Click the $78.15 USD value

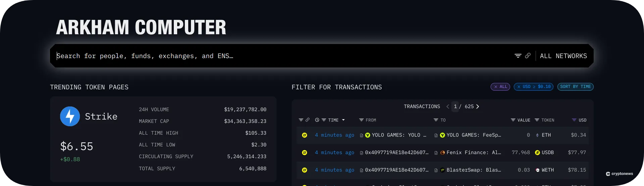(x=577, y=170)
